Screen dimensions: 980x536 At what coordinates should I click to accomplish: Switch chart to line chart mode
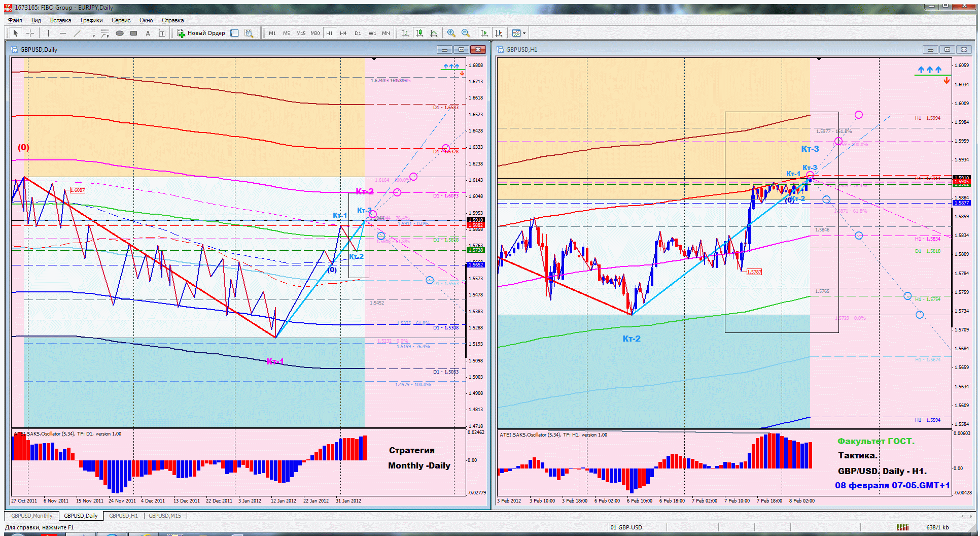[x=434, y=33]
